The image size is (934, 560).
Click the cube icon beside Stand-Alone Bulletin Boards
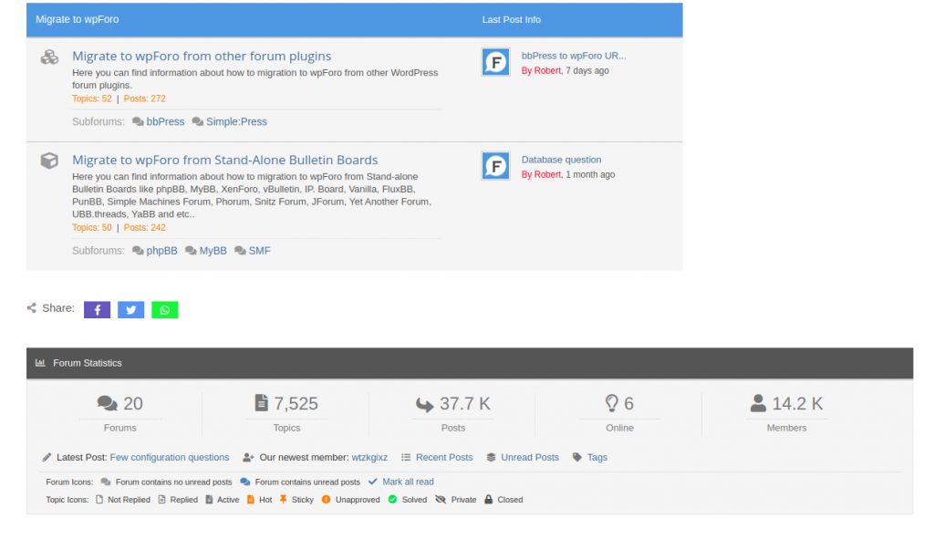tap(49, 161)
